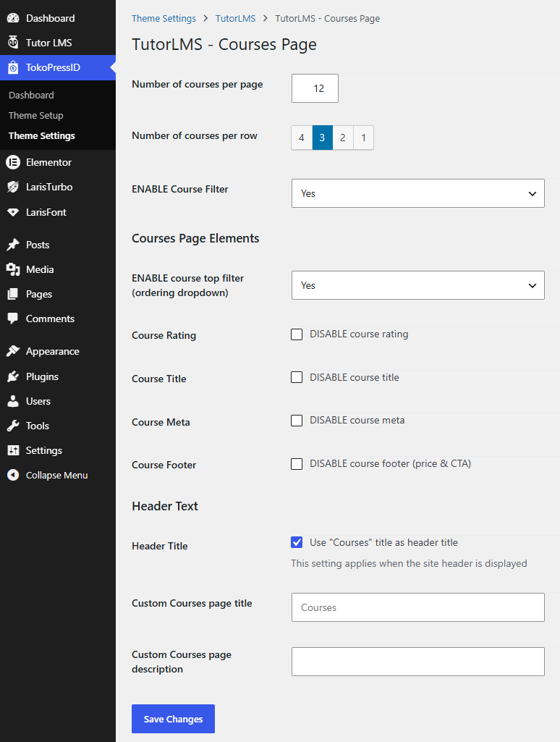Open the Theme Settings submenu item
560x742 pixels.
click(x=42, y=136)
